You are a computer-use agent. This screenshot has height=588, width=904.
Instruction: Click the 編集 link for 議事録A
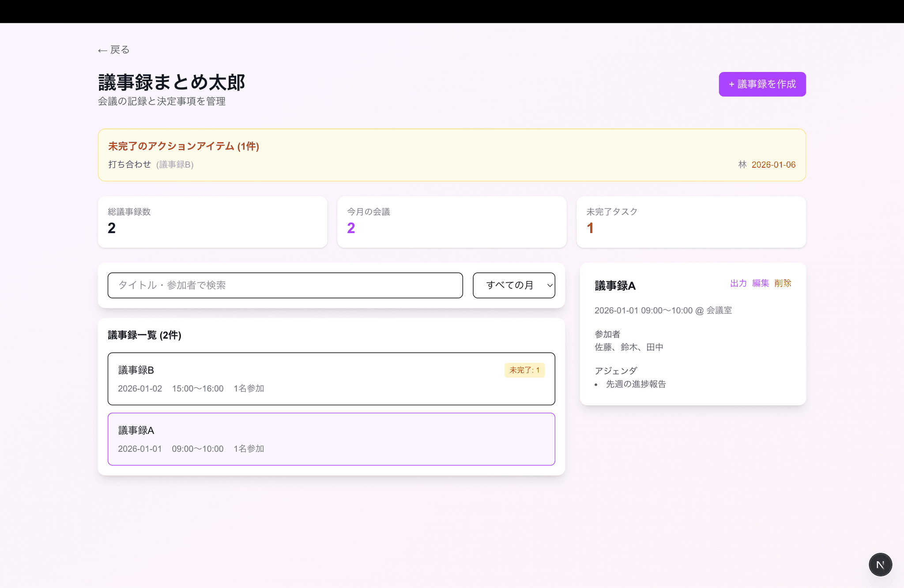coord(761,283)
